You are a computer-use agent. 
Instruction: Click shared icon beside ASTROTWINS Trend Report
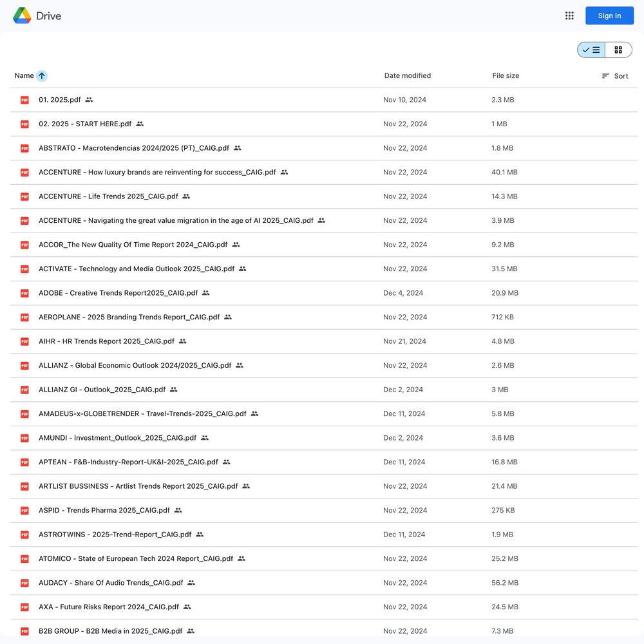click(200, 535)
